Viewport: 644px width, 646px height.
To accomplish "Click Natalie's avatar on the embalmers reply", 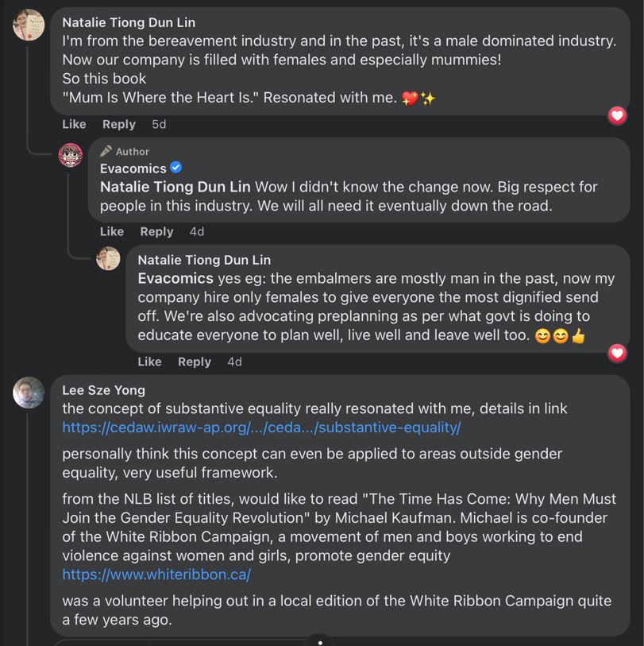I will coord(108,259).
